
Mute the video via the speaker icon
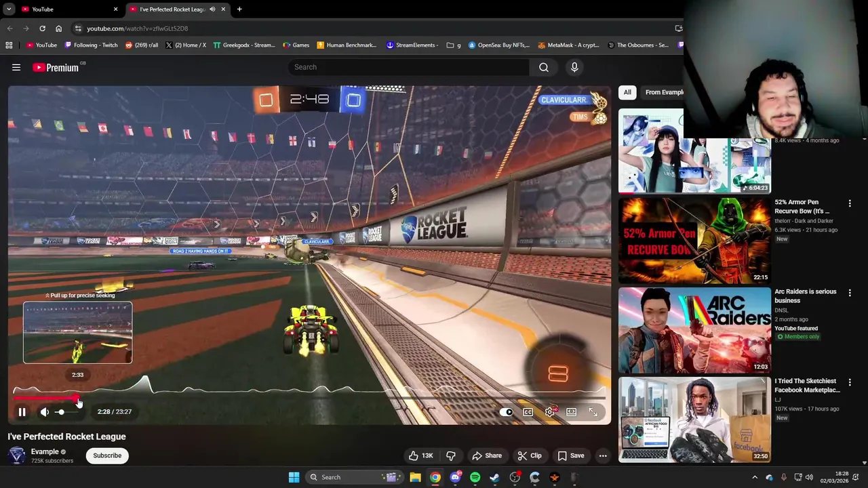click(x=44, y=411)
